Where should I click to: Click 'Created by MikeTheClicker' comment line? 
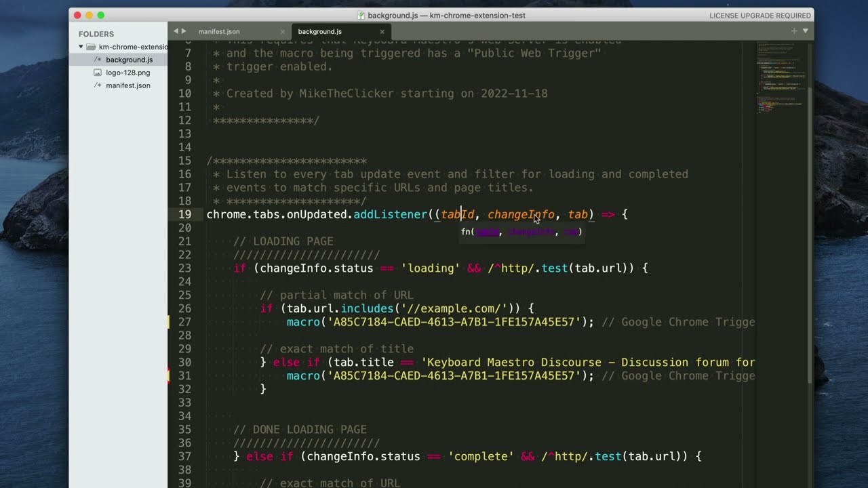(387, 94)
